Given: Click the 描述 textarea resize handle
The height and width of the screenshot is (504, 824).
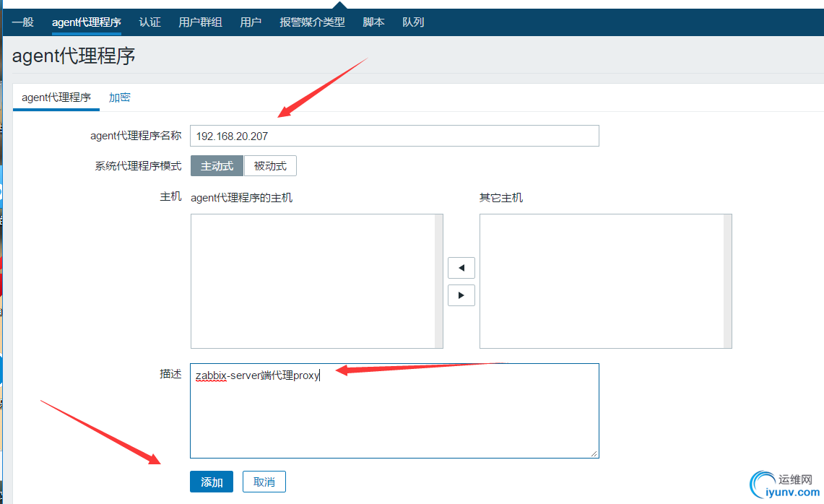Looking at the screenshot, I should coord(594,453).
